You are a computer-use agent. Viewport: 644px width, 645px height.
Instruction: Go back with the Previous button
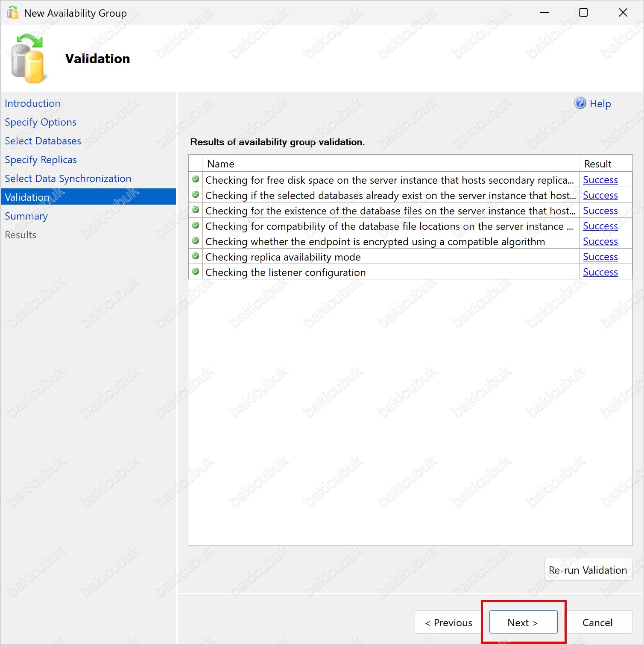pyautogui.click(x=448, y=622)
